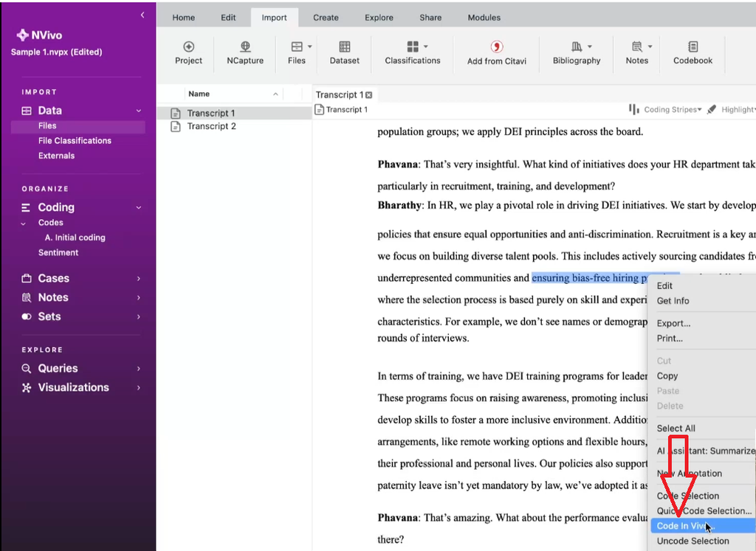
Task: Switch to the Modules ribbon tab
Action: tap(484, 18)
